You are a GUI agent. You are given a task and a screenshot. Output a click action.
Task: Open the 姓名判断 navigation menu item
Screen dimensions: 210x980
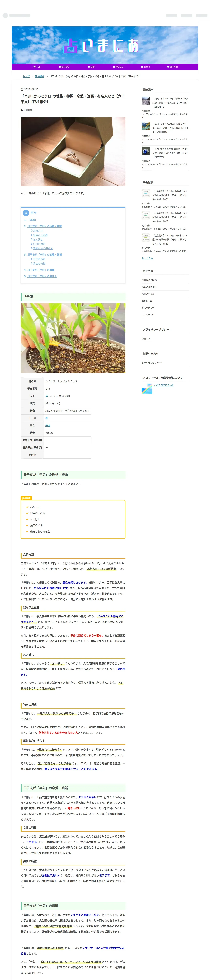click(x=173, y=67)
